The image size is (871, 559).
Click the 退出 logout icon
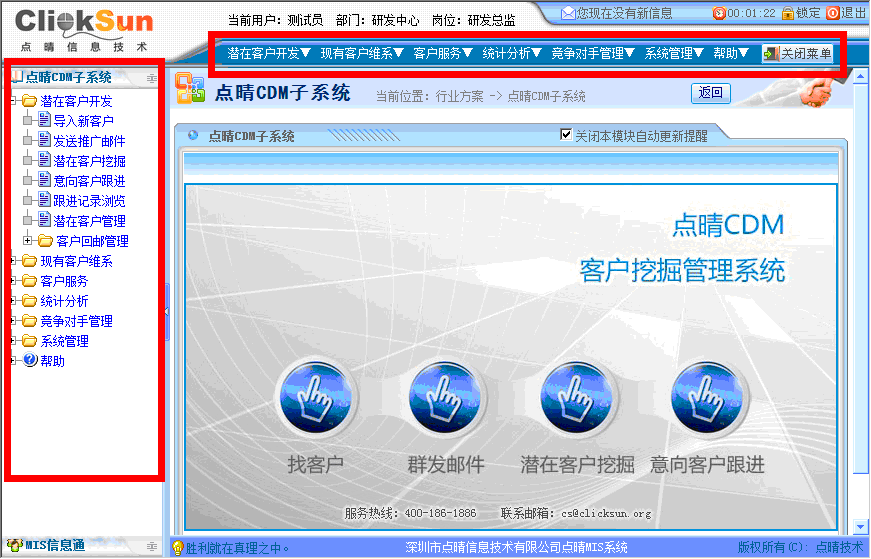832,13
